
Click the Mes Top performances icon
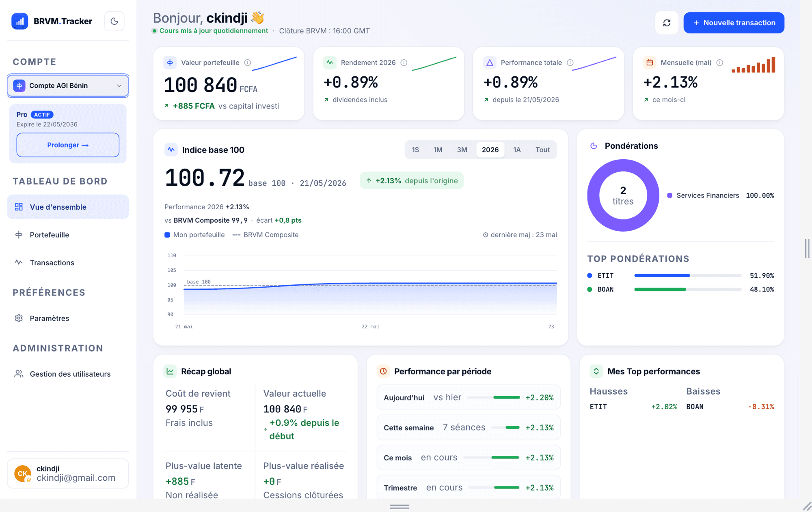click(x=596, y=371)
